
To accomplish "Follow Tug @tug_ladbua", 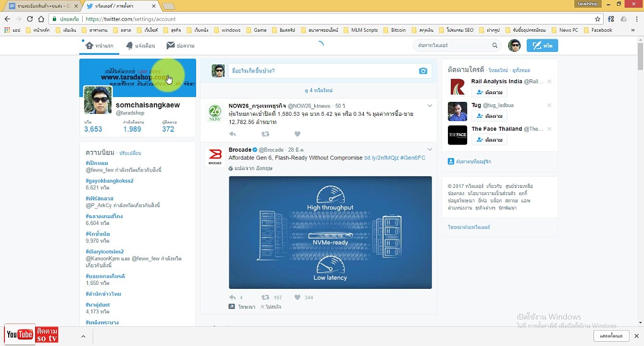I will [489, 116].
